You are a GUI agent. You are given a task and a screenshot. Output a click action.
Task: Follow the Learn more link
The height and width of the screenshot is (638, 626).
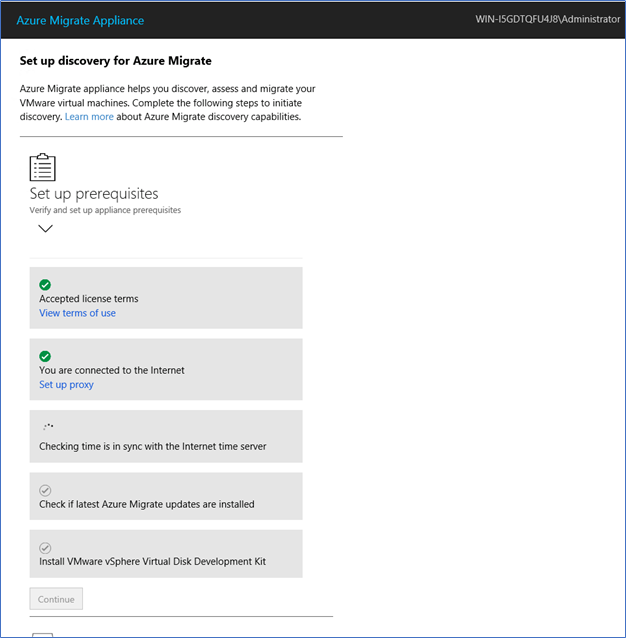(89, 117)
